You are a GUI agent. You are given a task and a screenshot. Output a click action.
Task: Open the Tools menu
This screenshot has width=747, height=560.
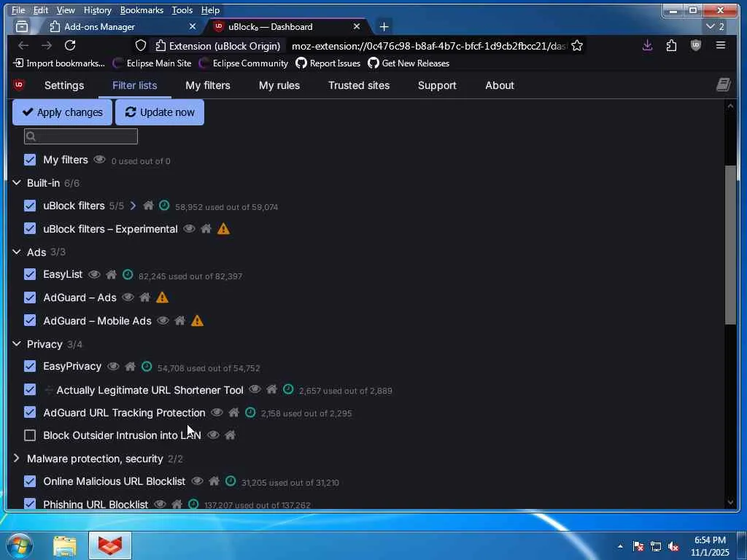coord(182,10)
